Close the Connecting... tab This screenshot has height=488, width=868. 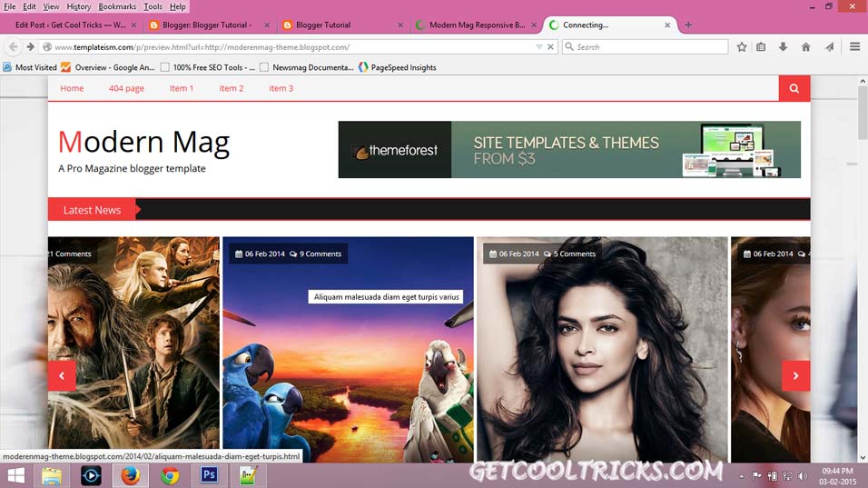click(x=667, y=25)
